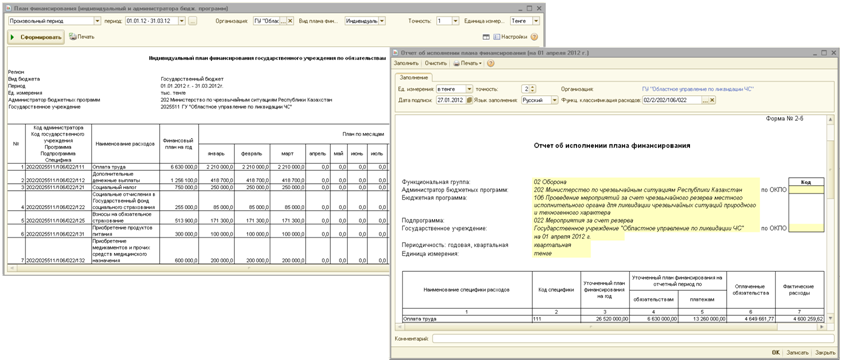The image size is (842, 362).
Task: Click ellipsis select button in Организация field of План window
Action: pos(284,21)
